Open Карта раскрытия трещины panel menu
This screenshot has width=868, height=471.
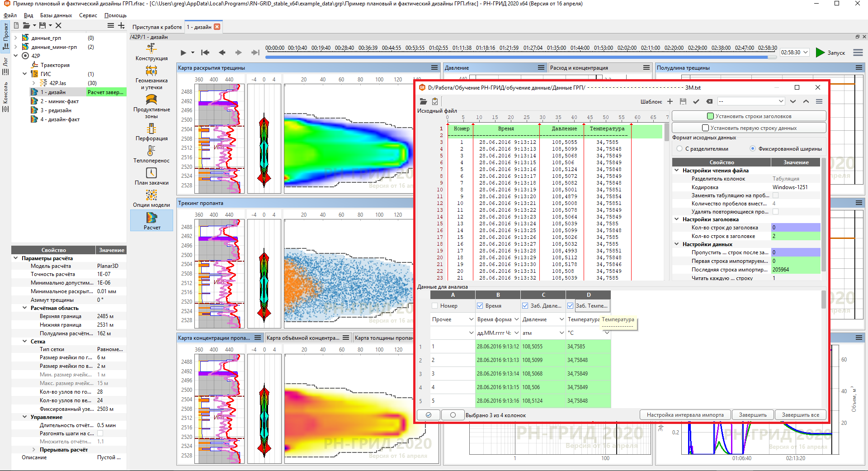coord(434,67)
